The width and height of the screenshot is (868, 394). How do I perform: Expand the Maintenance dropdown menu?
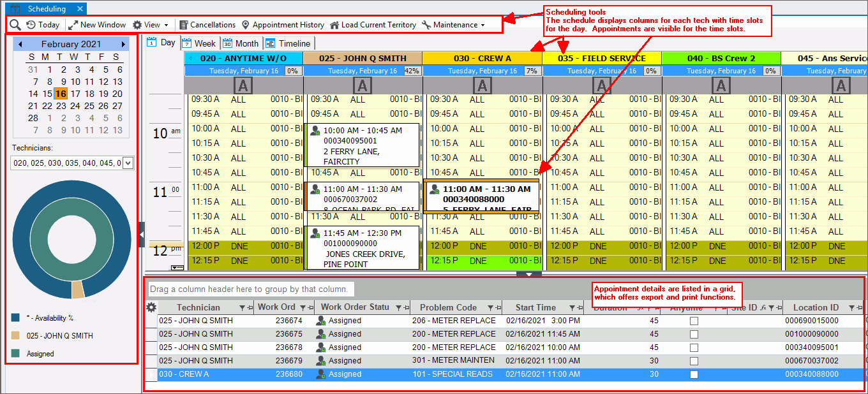tap(453, 25)
